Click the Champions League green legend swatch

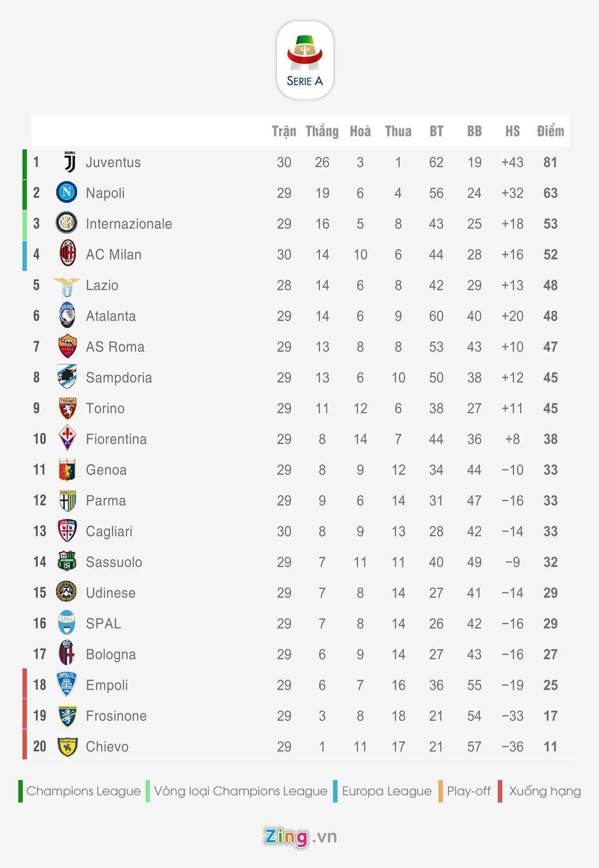[20, 791]
